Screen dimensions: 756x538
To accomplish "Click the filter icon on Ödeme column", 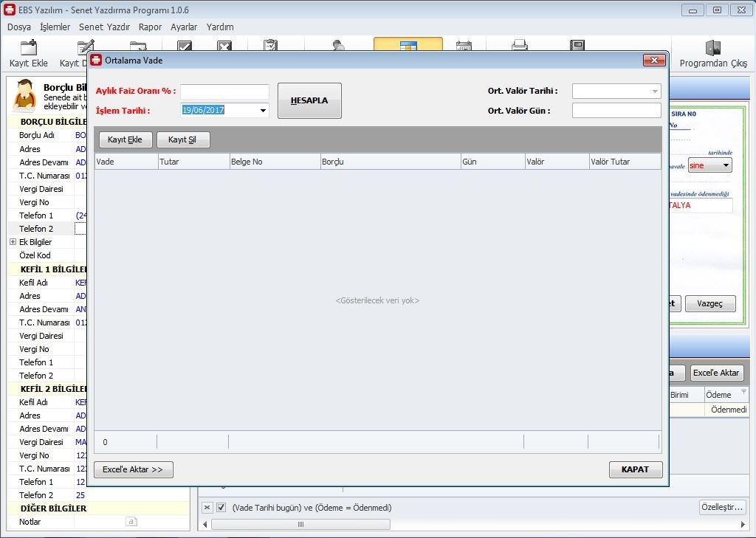I will click(743, 392).
